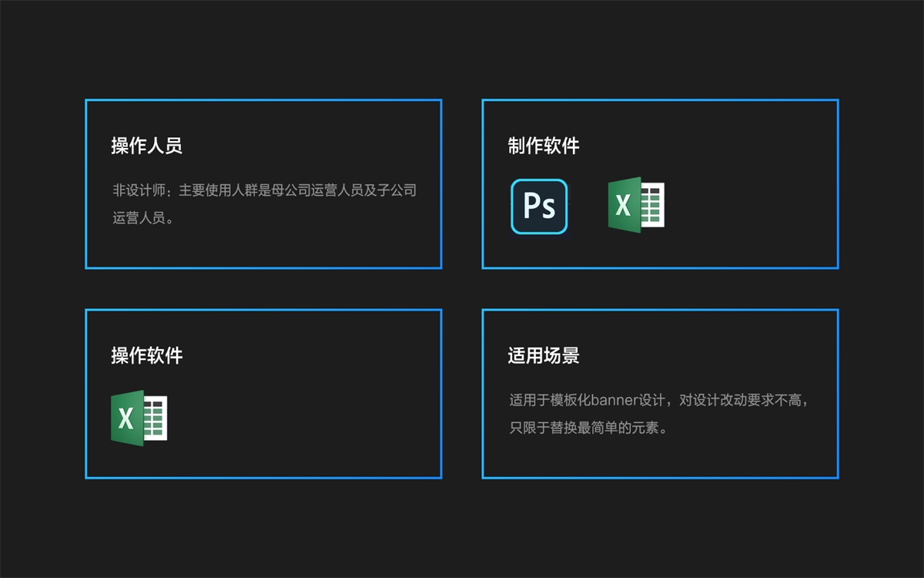Click the text line starting 非设计师
Screen dimensions: 924x578
265,190
